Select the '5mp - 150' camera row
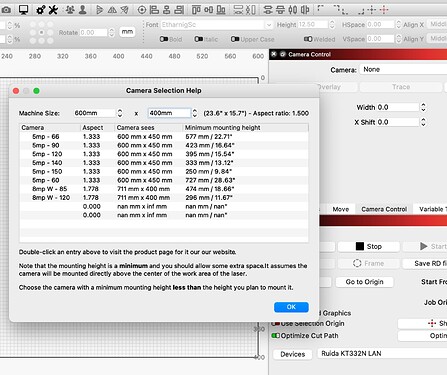 [x=164, y=171]
